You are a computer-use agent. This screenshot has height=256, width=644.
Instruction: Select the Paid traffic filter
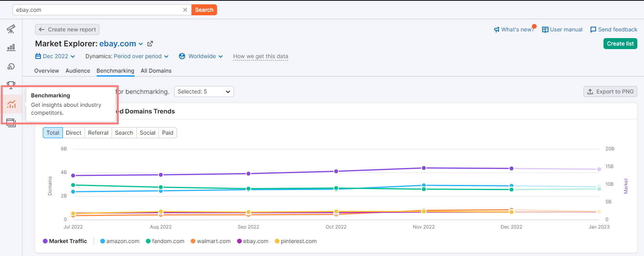(x=167, y=133)
